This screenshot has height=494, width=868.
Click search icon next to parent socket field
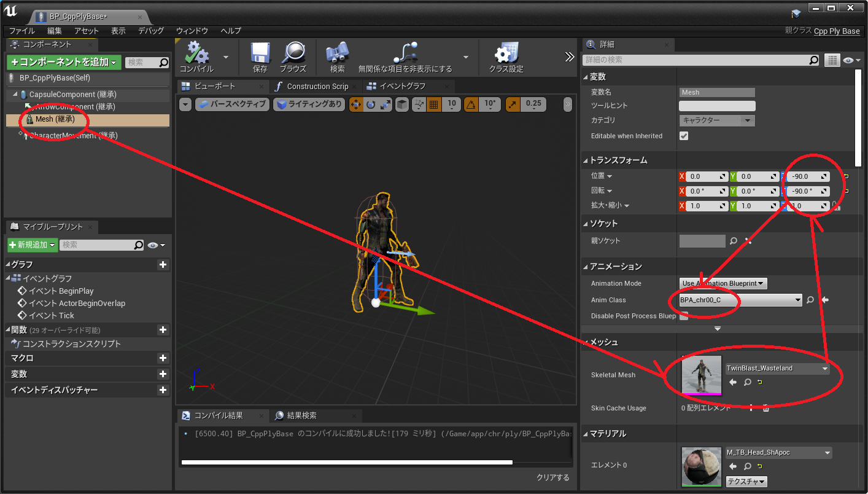[x=734, y=241]
